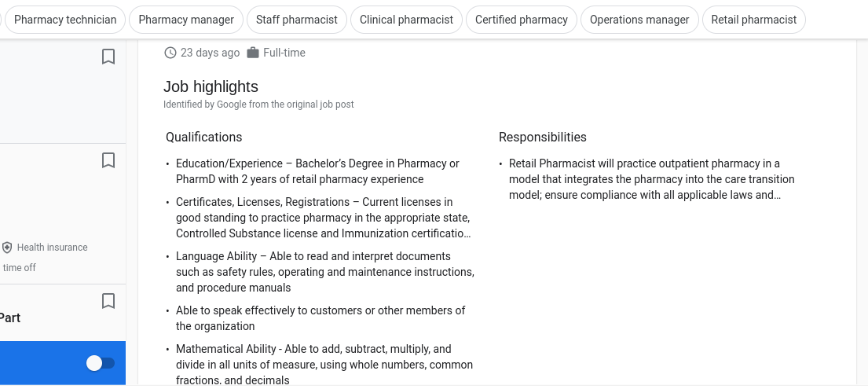Save the second job with bookmark icon

point(108,160)
